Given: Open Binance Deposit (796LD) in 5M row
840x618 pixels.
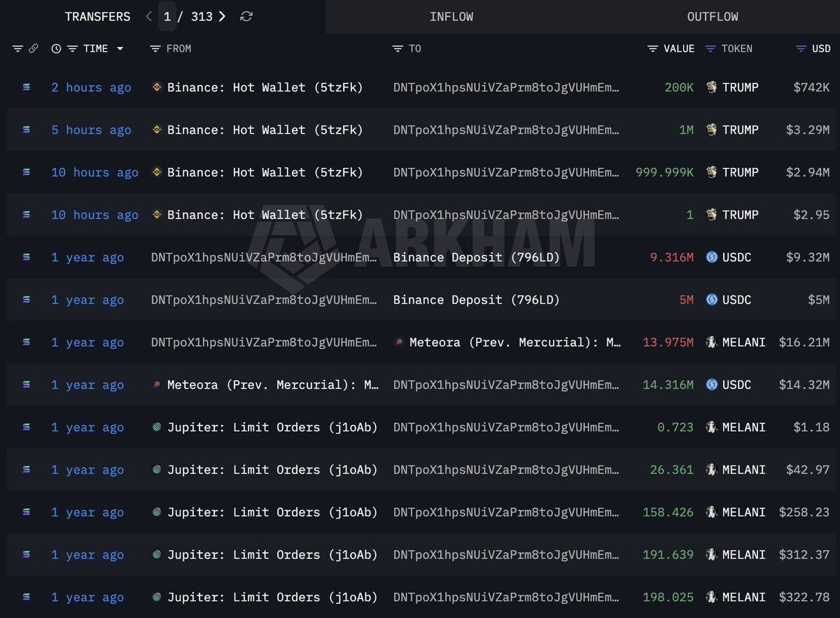Looking at the screenshot, I should click(x=477, y=300).
